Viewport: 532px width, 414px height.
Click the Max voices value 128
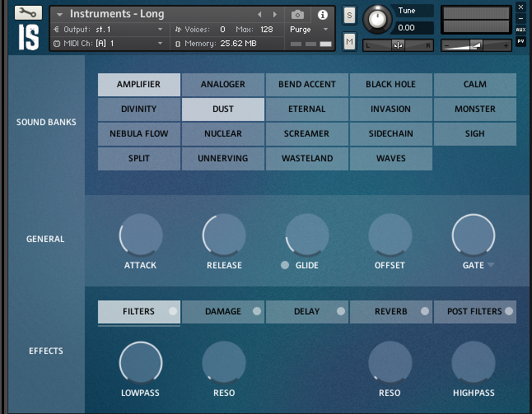pos(267,30)
